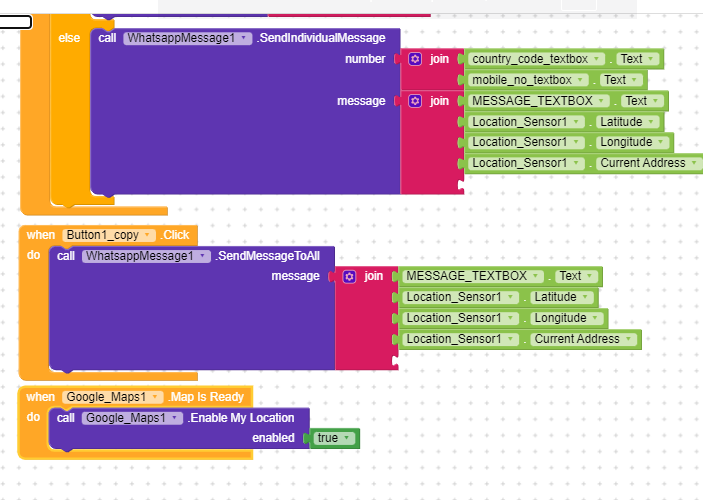Open mutator gear on SendIndividualMessage message join
The height and width of the screenshot is (500, 703).
(415, 101)
